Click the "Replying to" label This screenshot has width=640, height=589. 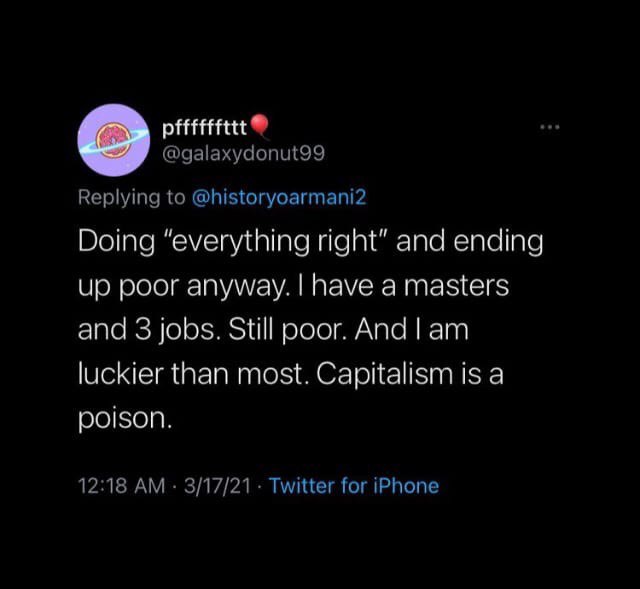130,197
